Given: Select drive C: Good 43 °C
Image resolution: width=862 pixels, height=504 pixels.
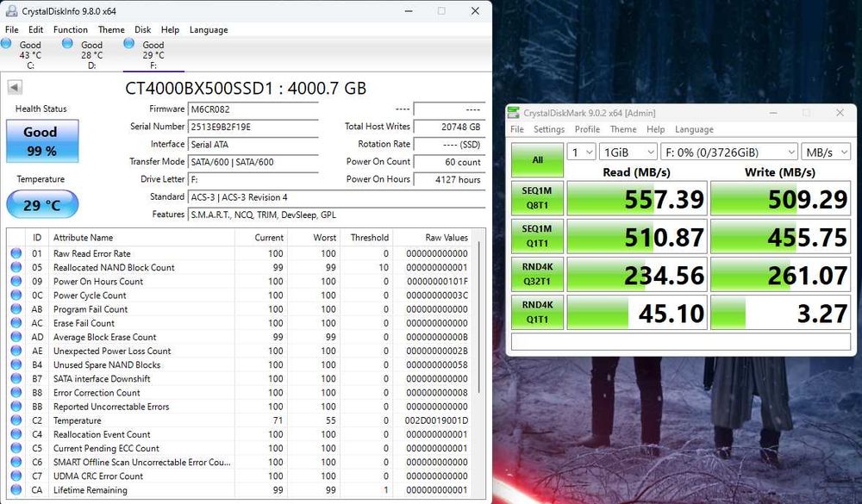Looking at the screenshot, I should [x=30, y=54].
